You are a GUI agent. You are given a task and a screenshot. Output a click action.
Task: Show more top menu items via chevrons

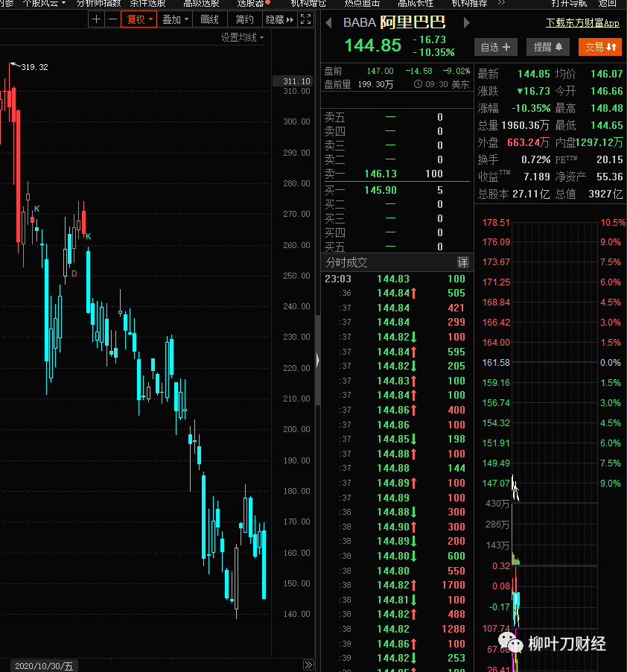coord(501,3)
